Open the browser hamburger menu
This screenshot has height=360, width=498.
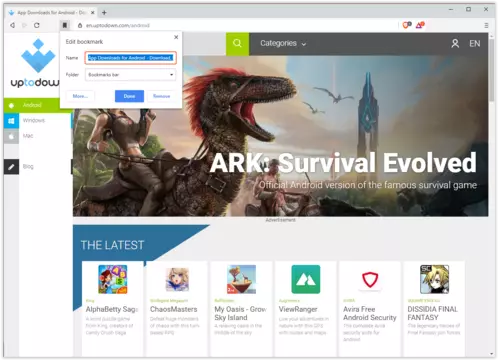click(x=486, y=25)
